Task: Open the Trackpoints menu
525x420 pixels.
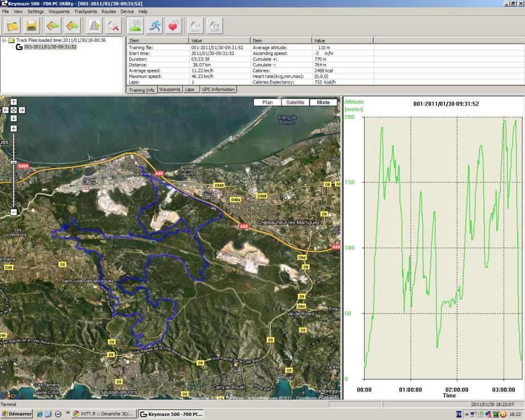Action: click(86, 11)
